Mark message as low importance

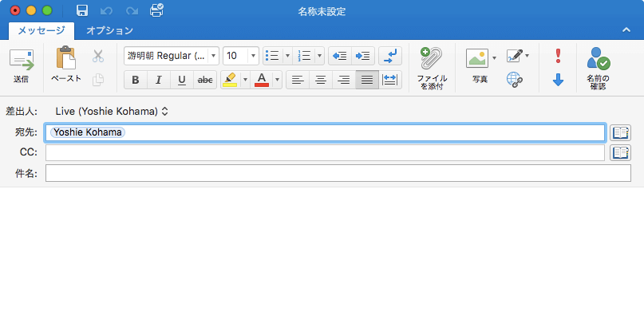(x=558, y=80)
